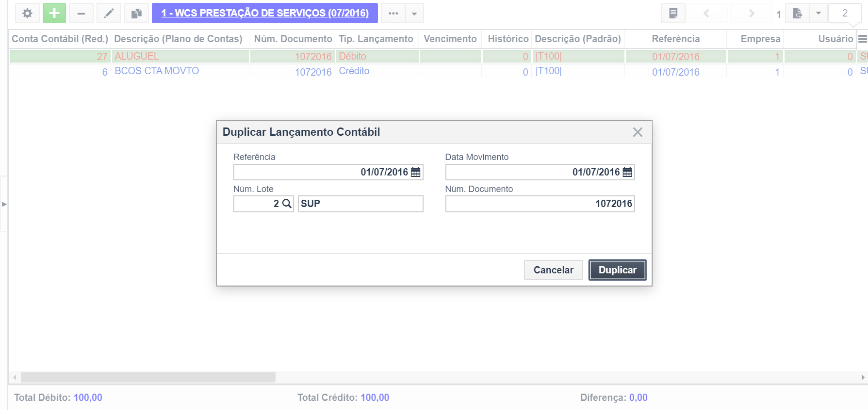This screenshot has height=414, width=868.
Task: Click the scrollbar right arrow
Action: [863, 377]
